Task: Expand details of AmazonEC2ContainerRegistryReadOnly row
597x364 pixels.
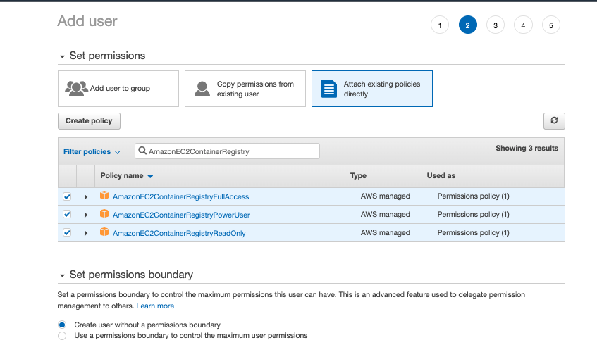Action: (86, 233)
